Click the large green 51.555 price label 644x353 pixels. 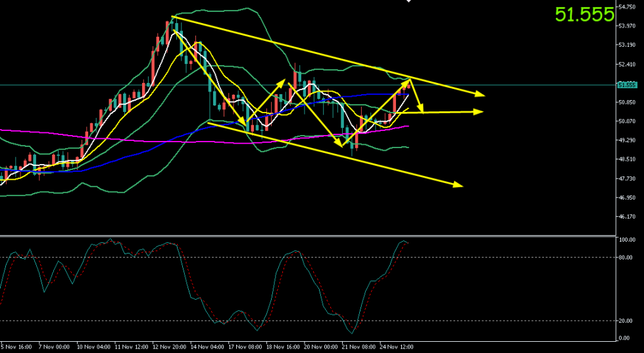584,14
